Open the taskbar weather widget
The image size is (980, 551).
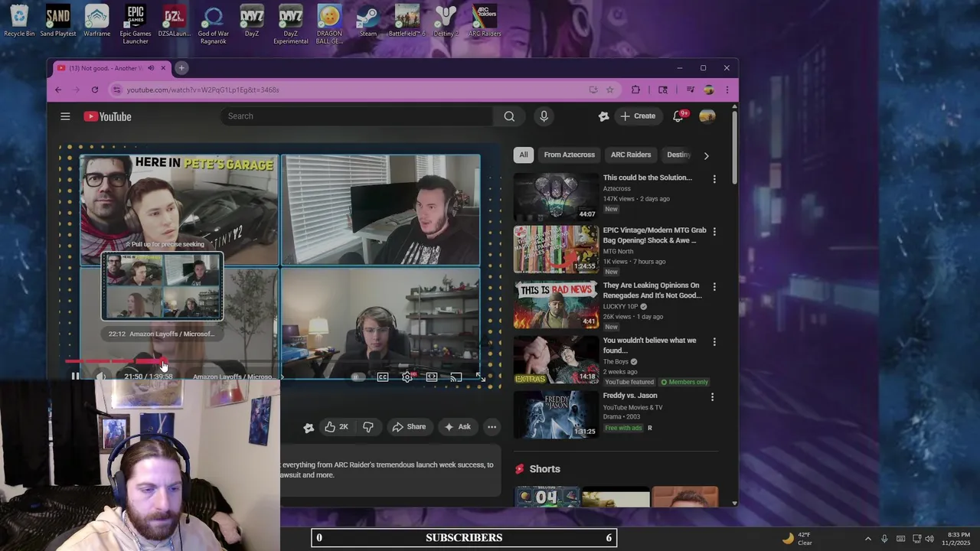coord(796,539)
